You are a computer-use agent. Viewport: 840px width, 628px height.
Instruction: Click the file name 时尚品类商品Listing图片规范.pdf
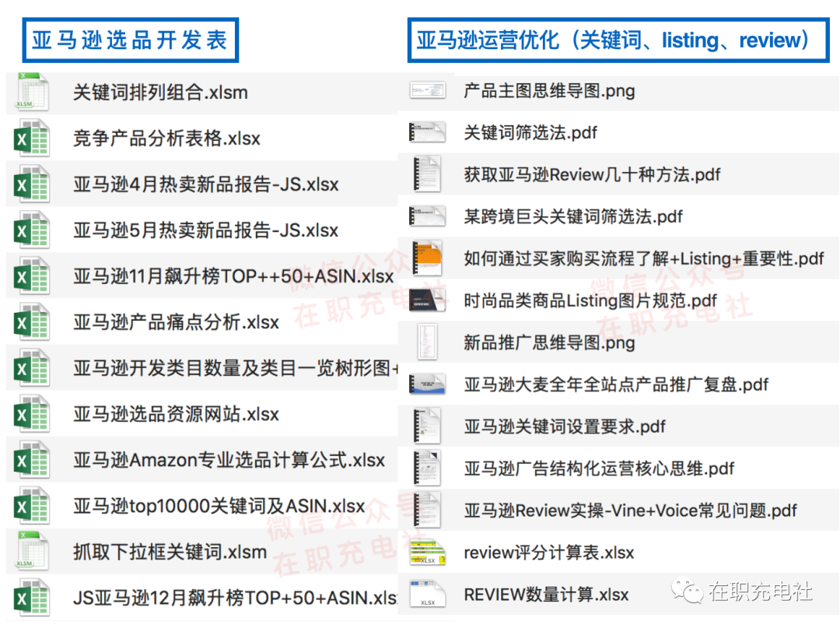click(x=590, y=301)
